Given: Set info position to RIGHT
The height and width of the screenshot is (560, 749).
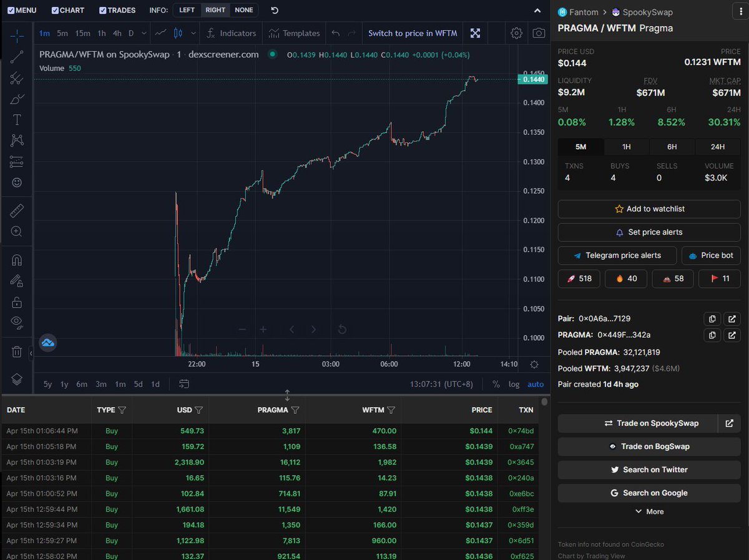Looking at the screenshot, I should click(215, 10).
